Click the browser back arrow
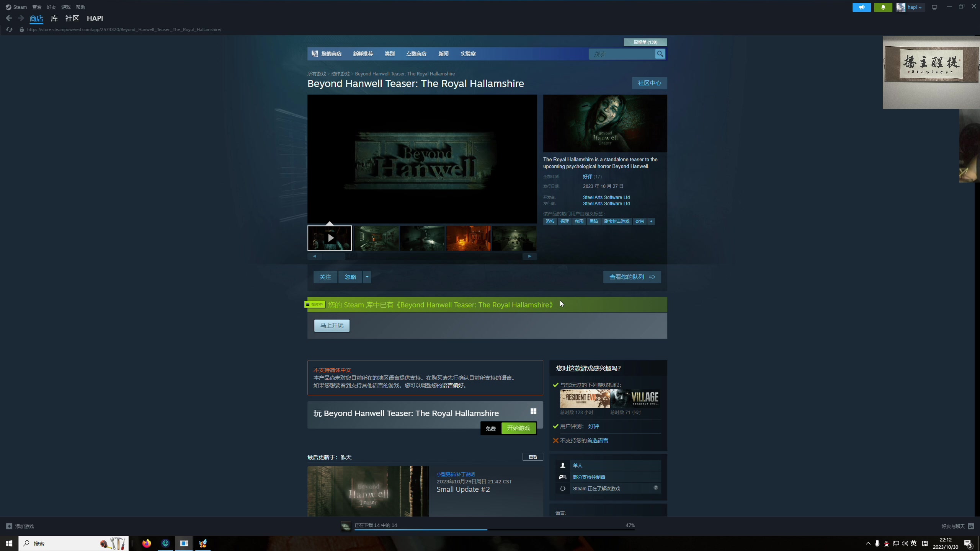Screen dimensions: 980x551 pos(9,18)
